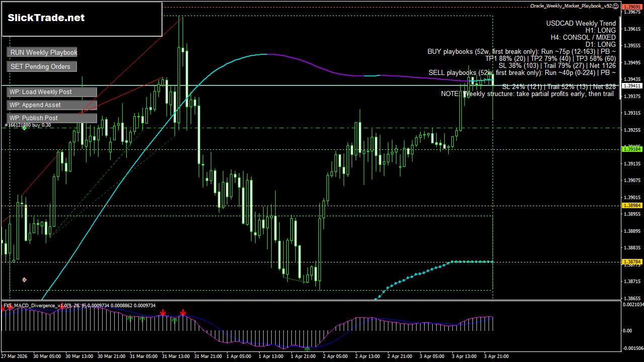Viewport: 644px width, 362px height.
Task: Click the yellow 1.38784 price tag
Action: pos(632,262)
